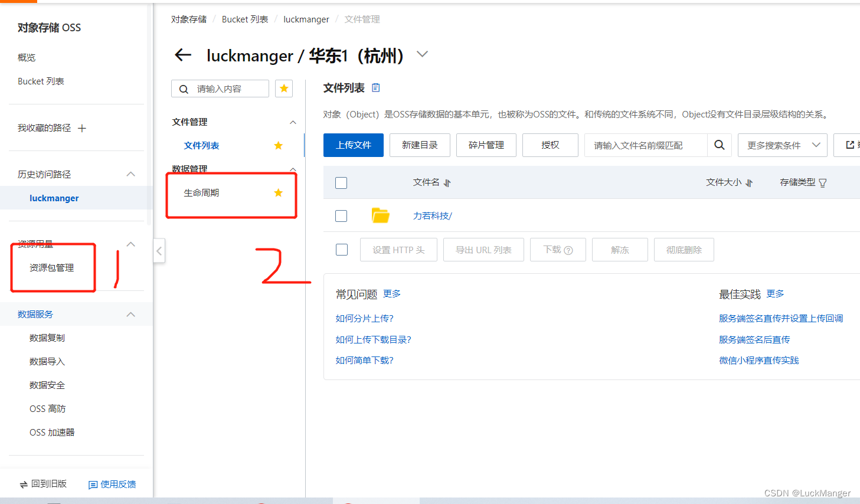
Task: Click the document icon beside 文件列表 heading
Action: click(376, 88)
